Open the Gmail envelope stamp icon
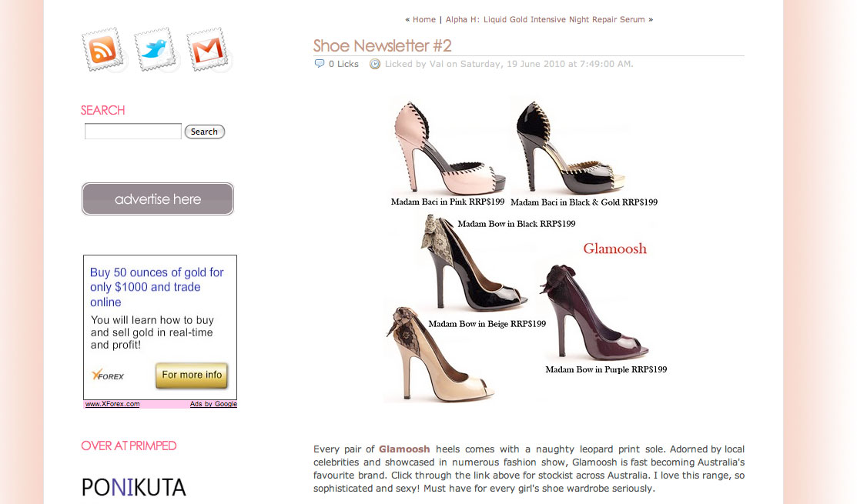This screenshot has width=857, height=504. 208,50
